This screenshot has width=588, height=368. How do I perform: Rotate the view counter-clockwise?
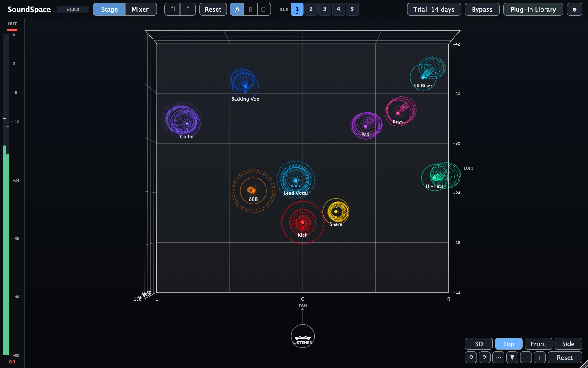[471, 357]
